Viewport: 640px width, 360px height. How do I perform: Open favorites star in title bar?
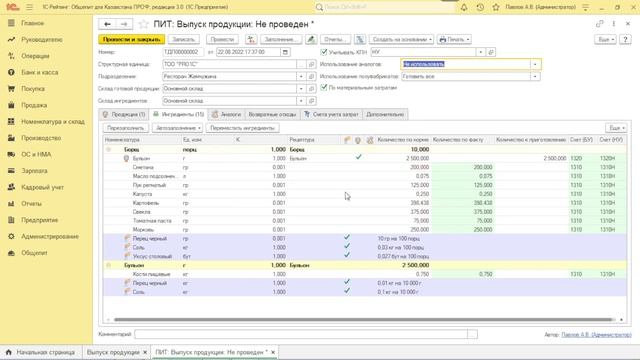click(x=496, y=7)
